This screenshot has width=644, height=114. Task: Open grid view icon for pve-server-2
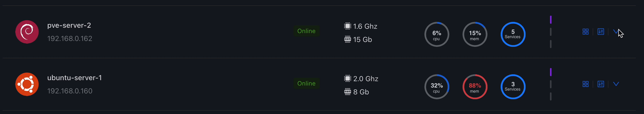point(586,32)
